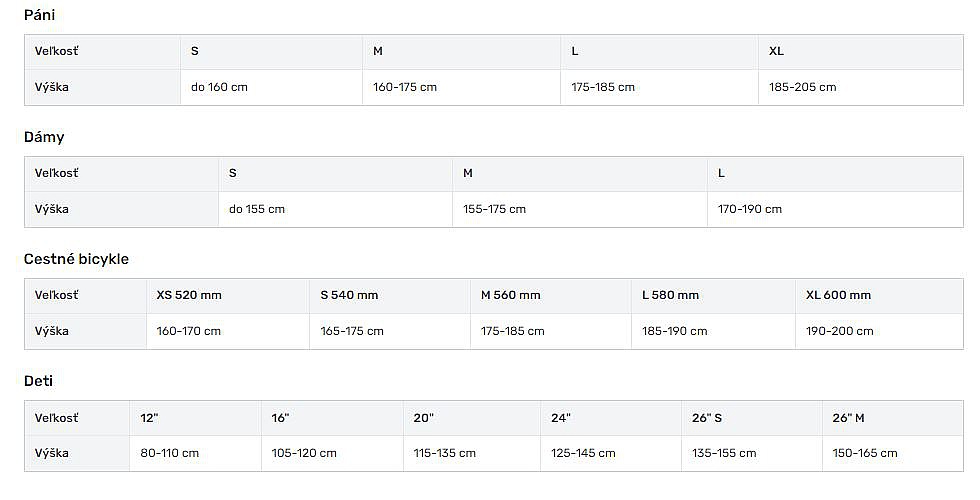Click the Deti section heading
Image resolution: width=980 pixels, height=500 pixels.
click(38, 381)
